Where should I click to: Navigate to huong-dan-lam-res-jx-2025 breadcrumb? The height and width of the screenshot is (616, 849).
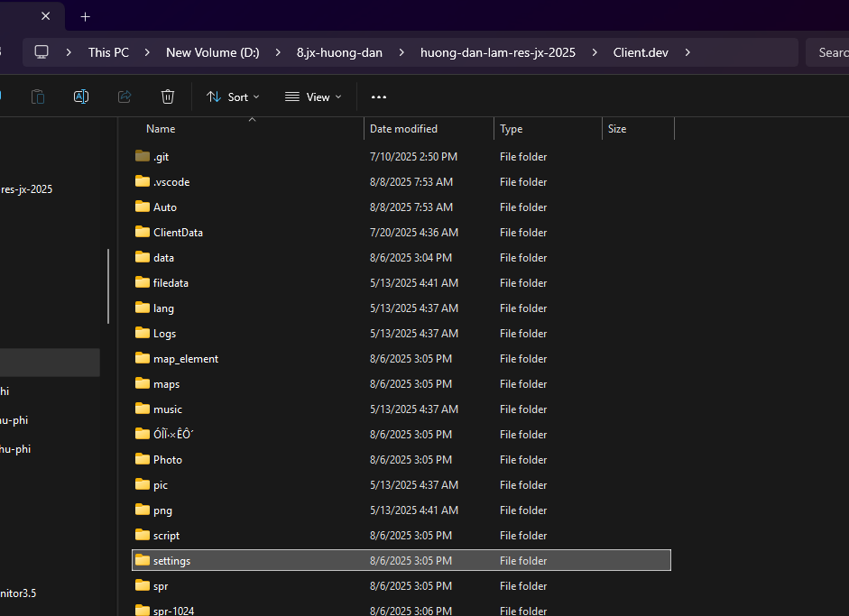[x=497, y=52]
